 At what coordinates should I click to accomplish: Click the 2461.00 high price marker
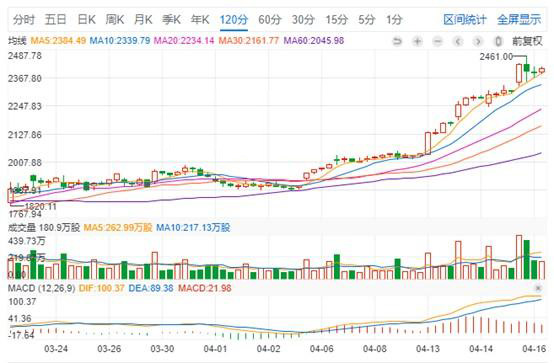(496, 57)
